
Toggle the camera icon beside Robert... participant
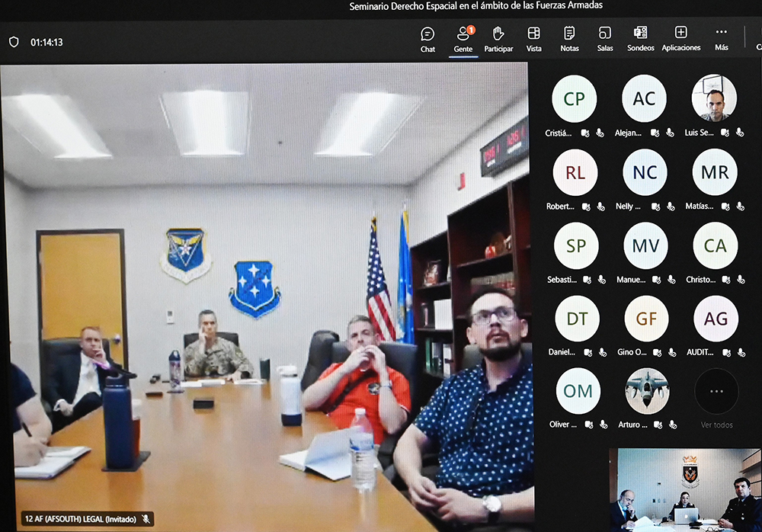click(586, 207)
